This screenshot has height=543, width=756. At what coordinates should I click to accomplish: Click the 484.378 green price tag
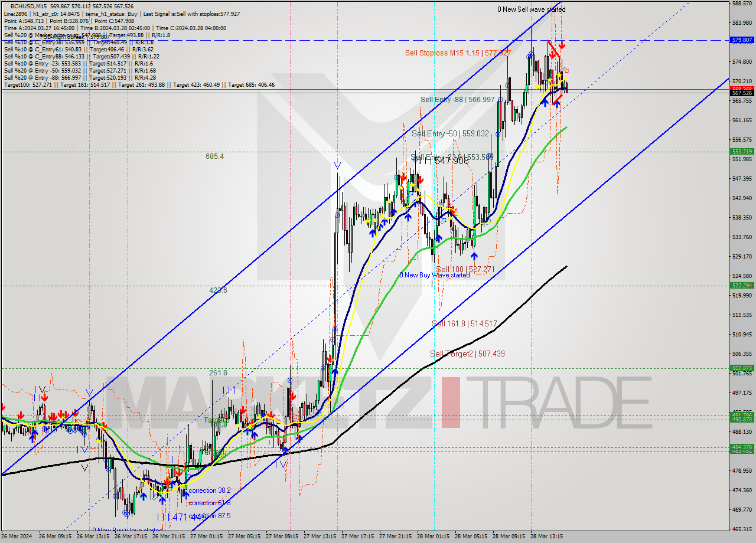pos(742,447)
